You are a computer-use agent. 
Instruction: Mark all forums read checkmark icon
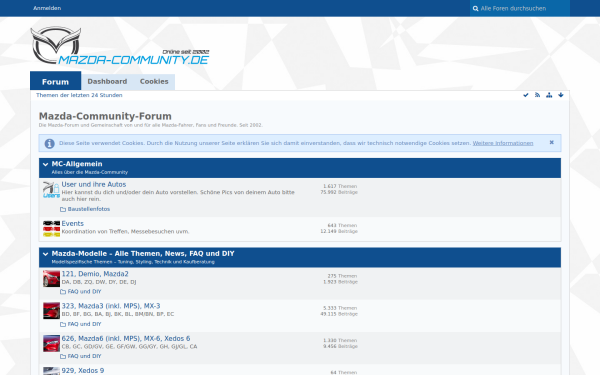[x=526, y=95]
